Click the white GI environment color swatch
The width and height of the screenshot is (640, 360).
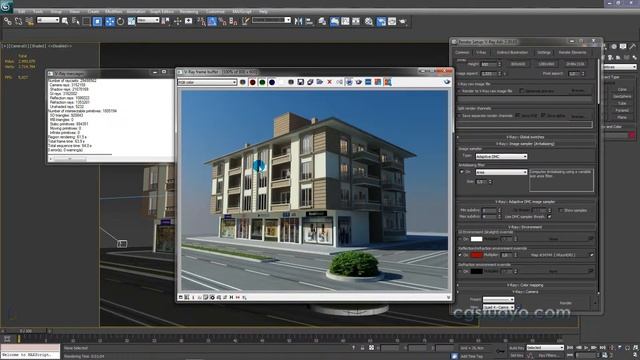point(476,239)
